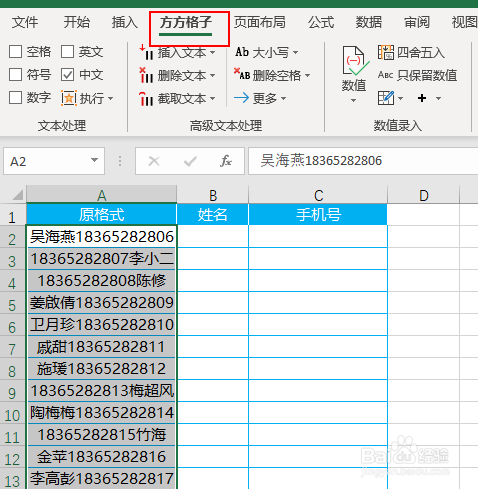Expand the Execute (执行) dropdown arrow

pyautogui.click(x=110, y=99)
